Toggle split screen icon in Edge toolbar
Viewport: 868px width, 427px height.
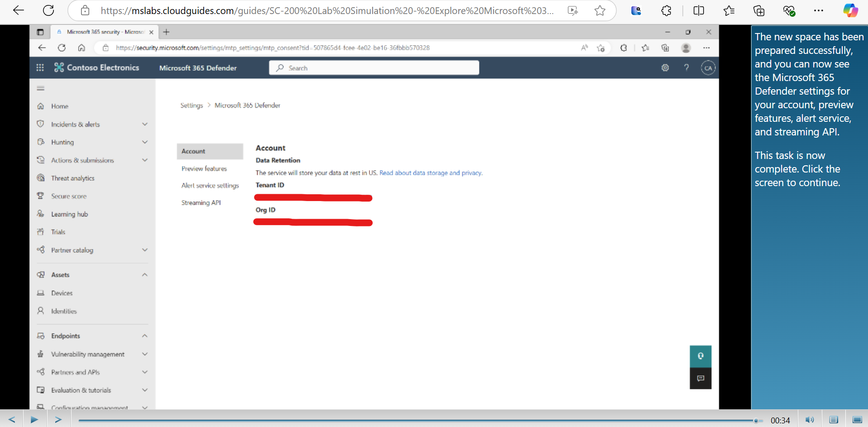(x=699, y=10)
